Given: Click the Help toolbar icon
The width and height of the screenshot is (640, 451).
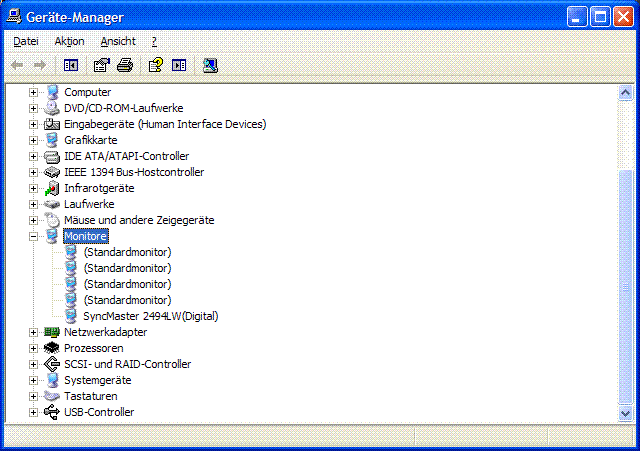Looking at the screenshot, I should [x=155, y=66].
